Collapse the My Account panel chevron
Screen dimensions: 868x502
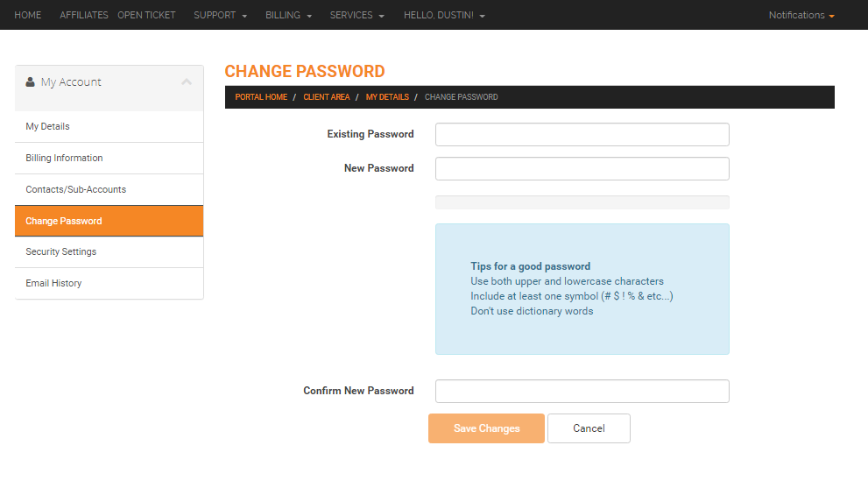187,81
